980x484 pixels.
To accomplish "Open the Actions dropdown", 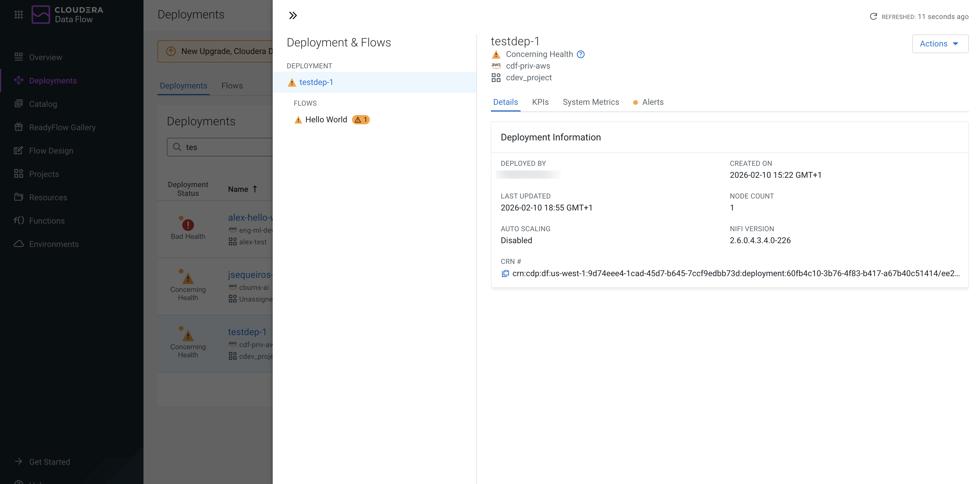I will (940, 44).
